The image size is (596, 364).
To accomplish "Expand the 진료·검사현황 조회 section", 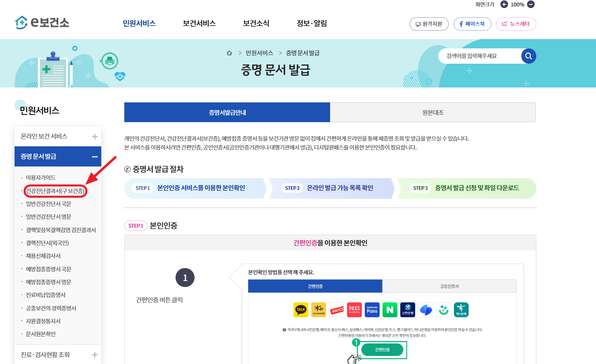I will pos(94,354).
